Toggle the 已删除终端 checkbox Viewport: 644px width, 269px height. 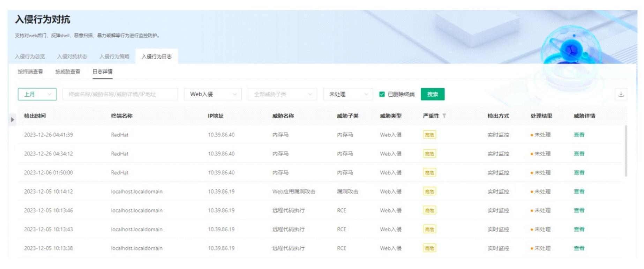pyautogui.click(x=382, y=94)
